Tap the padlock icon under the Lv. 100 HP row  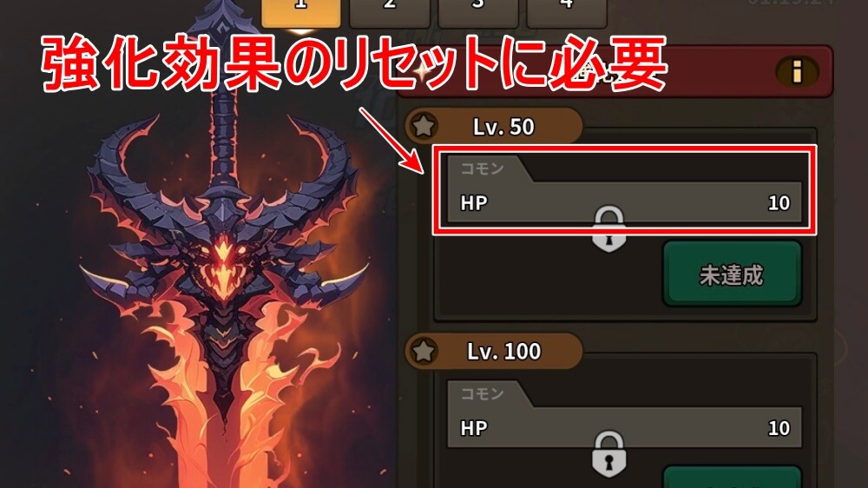click(x=609, y=454)
